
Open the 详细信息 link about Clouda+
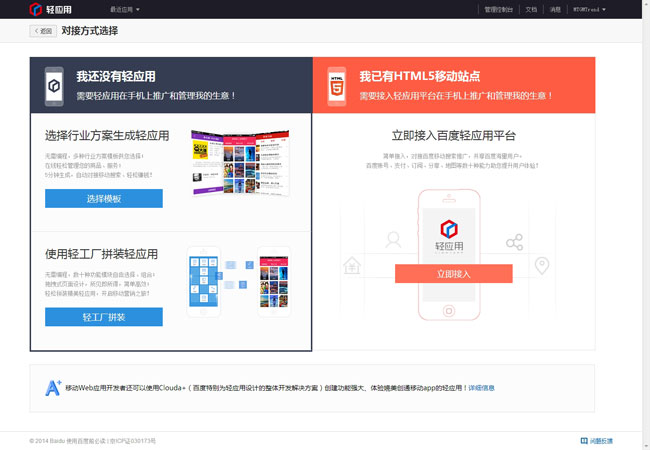click(481, 387)
